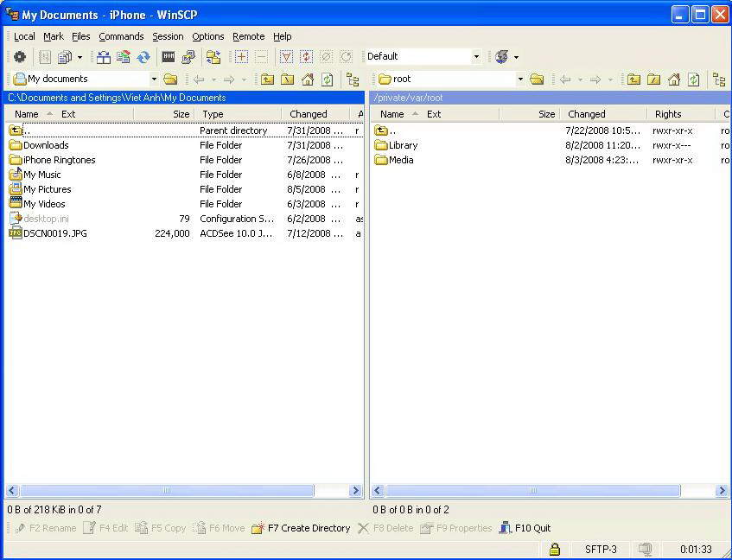
Task: Open the Session menu
Action: 168,36
